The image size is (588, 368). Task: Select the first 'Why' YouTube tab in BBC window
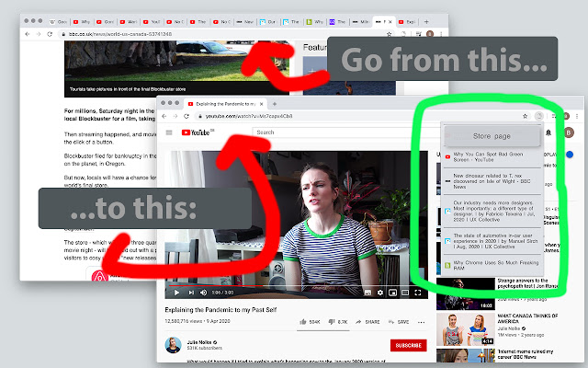click(82, 22)
